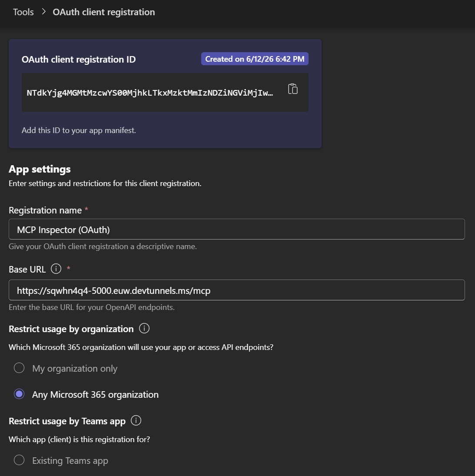Click OAuth client registration ID heading
Viewport: 475px width, 476px height.
pos(79,60)
